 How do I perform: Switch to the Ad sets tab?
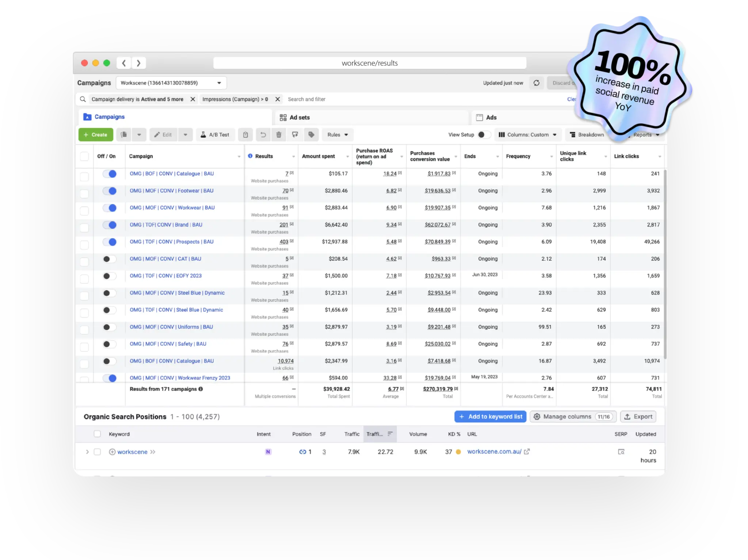click(295, 118)
